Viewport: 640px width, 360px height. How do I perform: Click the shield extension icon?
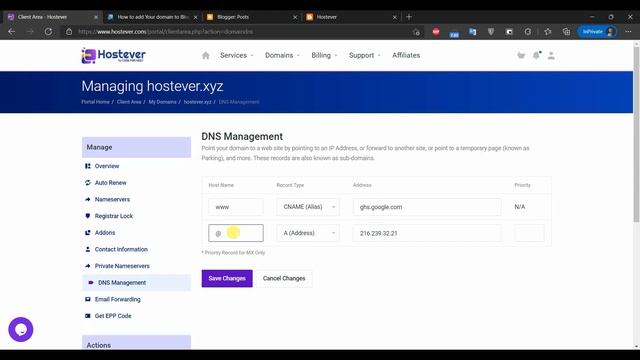click(491, 31)
